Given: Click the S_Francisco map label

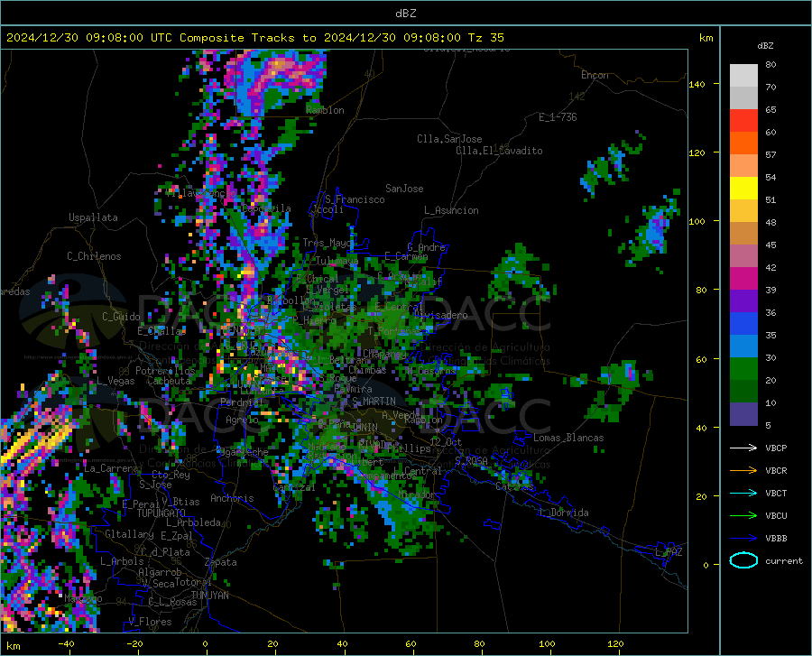Looking at the screenshot, I should (355, 199).
